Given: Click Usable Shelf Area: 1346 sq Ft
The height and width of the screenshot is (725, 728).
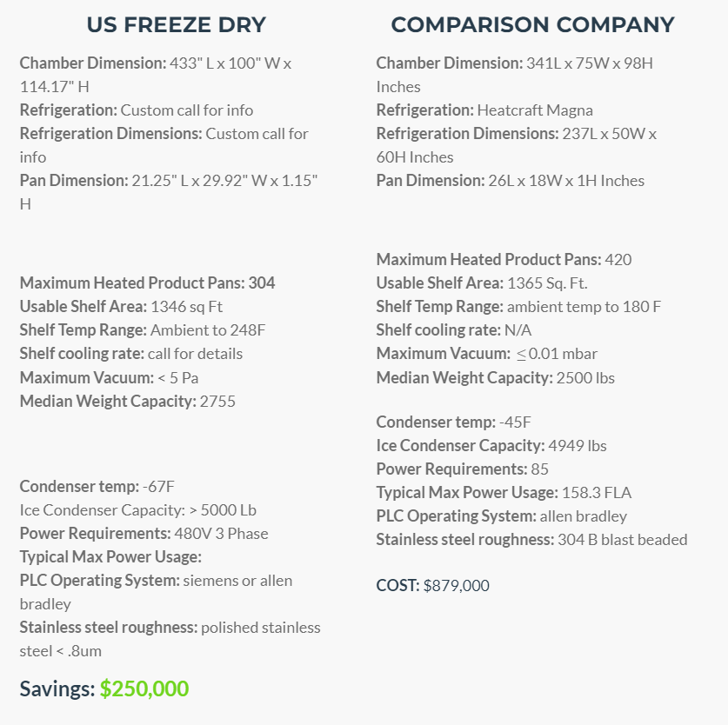Looking at the screenshot, I should (x=121, y=306).
